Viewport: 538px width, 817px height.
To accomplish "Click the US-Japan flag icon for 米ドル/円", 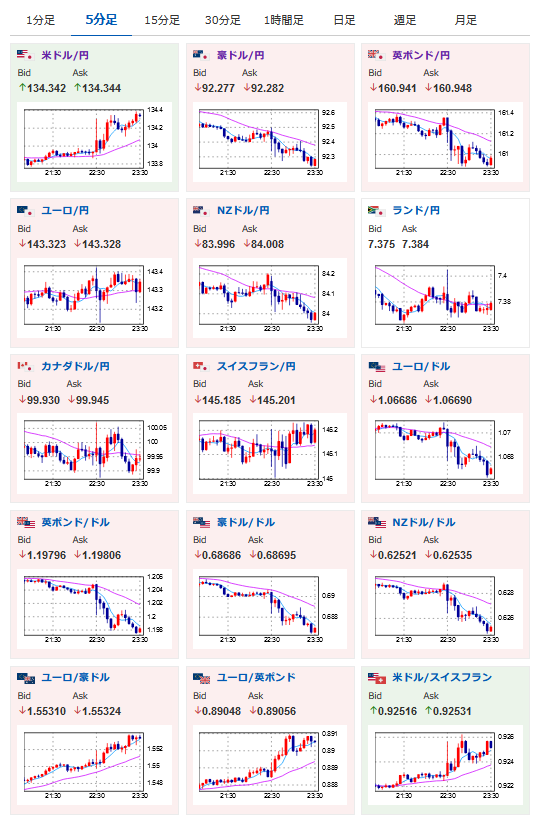I will pos(26,55).
